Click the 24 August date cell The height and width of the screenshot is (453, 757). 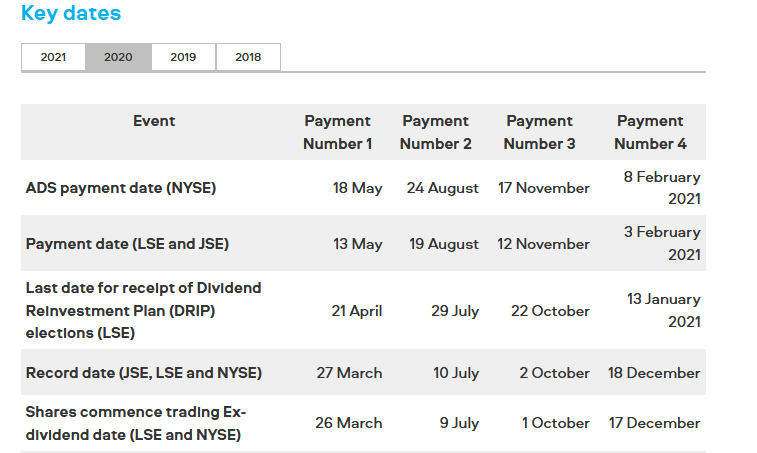pyautogui.click(x=443, y=188)
